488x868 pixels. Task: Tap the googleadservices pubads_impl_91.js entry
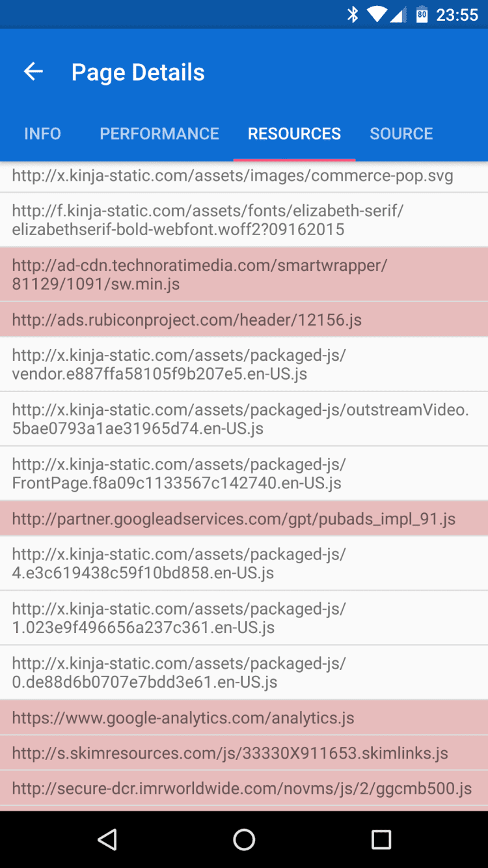point(234,519)
